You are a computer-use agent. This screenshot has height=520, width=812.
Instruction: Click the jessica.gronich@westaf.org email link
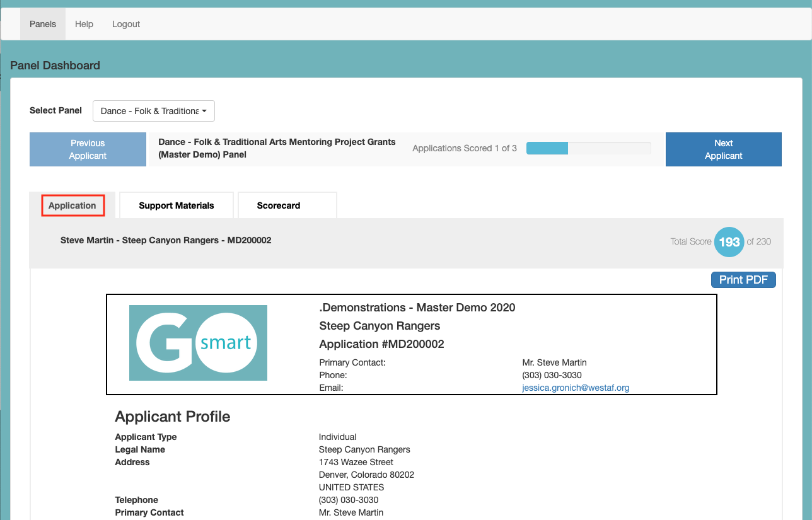(x=576, y=388)
